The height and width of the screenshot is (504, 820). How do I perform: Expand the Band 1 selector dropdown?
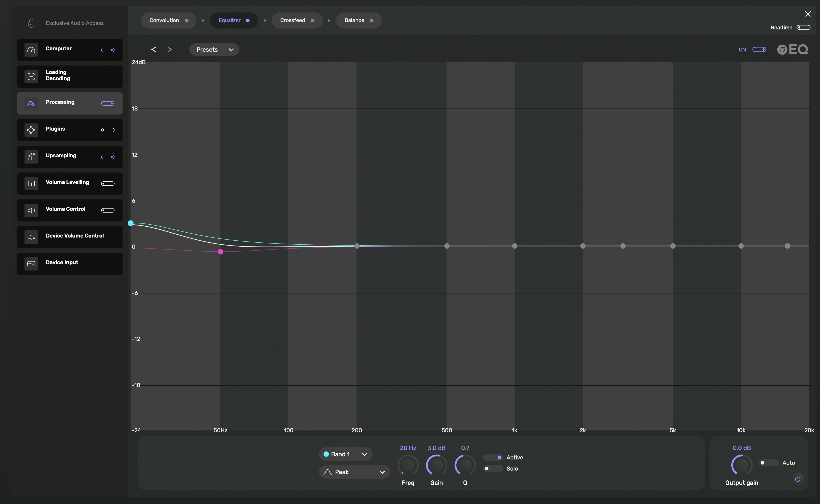tap(345, 454)
